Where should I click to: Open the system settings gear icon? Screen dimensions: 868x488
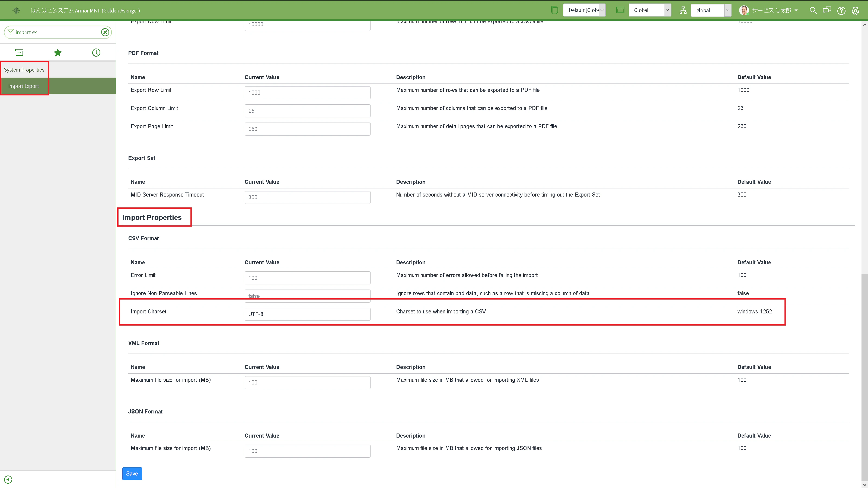point(855,11)
